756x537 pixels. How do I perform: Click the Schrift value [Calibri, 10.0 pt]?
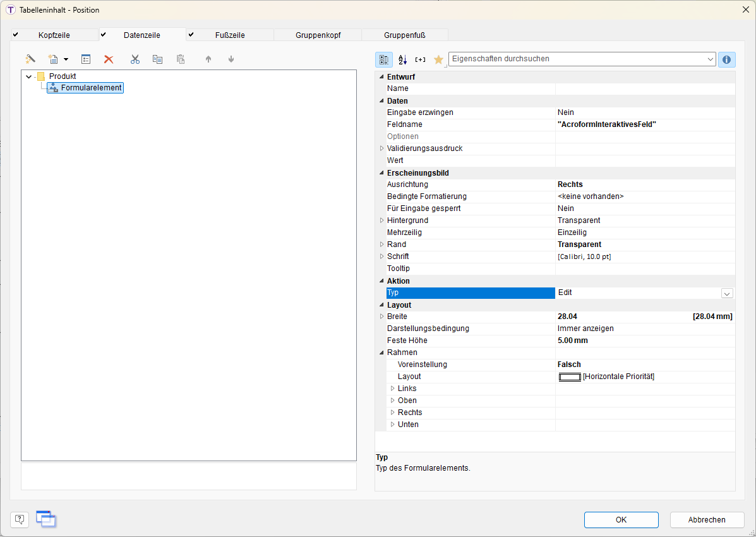[584, 256]
